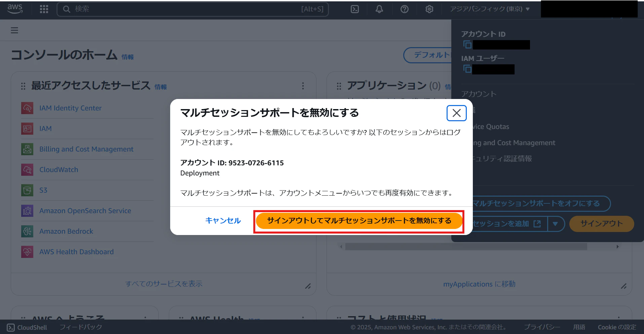Click the Billing and Cost Management icon
The image size is (644, 334).
(27, 149)
